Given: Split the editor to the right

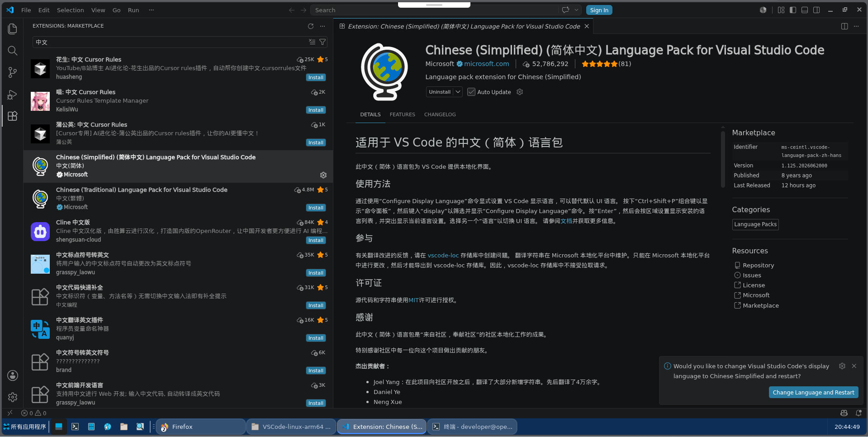Looking at the screenshot, I should (844, 26).
